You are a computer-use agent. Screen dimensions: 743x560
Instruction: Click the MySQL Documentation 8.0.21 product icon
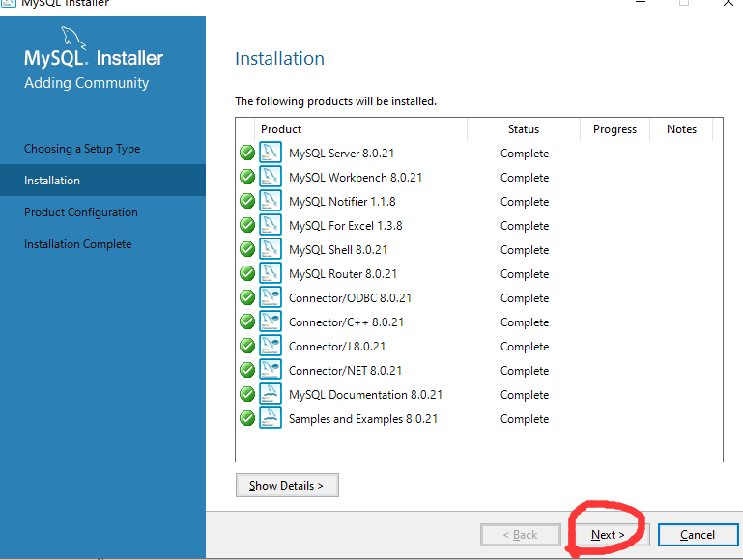pos(271,394)
